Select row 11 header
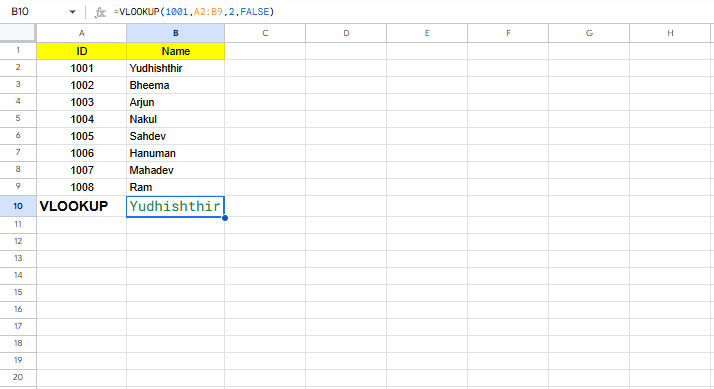714x389 pixels. 18,224
